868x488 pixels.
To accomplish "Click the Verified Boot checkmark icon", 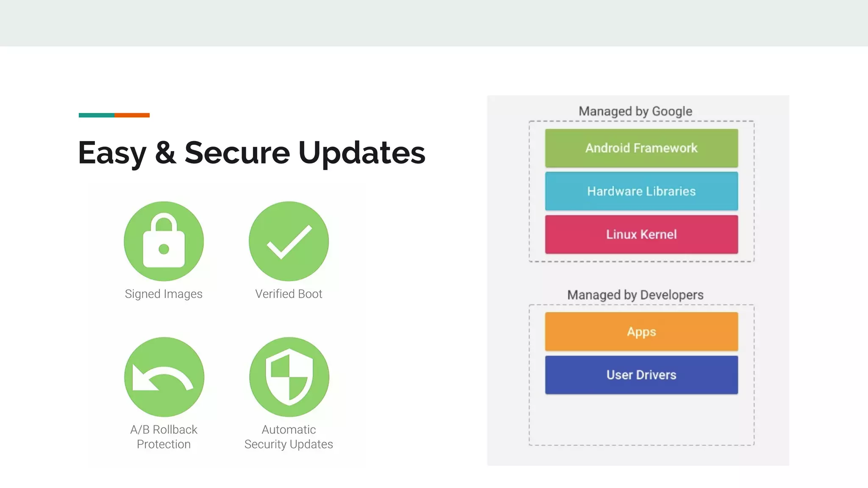I will pos(289,241).
